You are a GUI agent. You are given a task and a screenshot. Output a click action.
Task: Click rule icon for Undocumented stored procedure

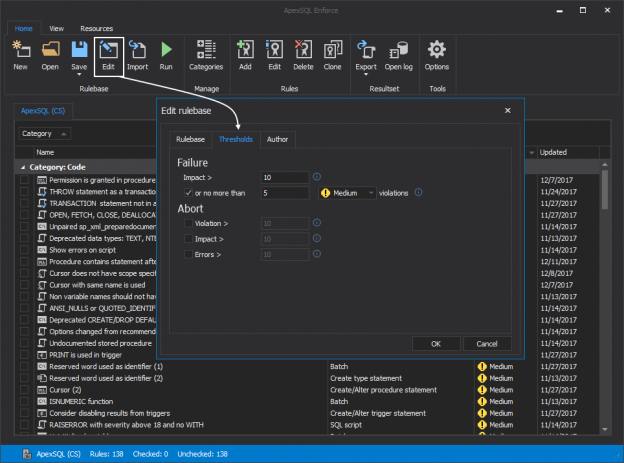click(x=42, y=343)
